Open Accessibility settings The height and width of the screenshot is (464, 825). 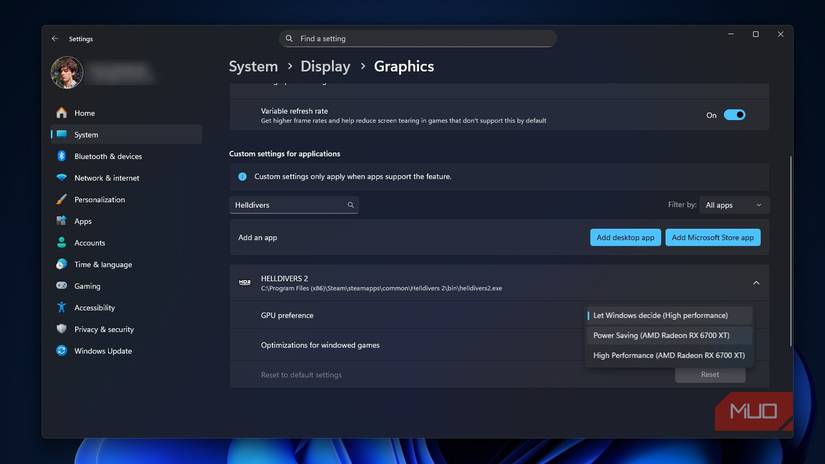coord(126,308)
